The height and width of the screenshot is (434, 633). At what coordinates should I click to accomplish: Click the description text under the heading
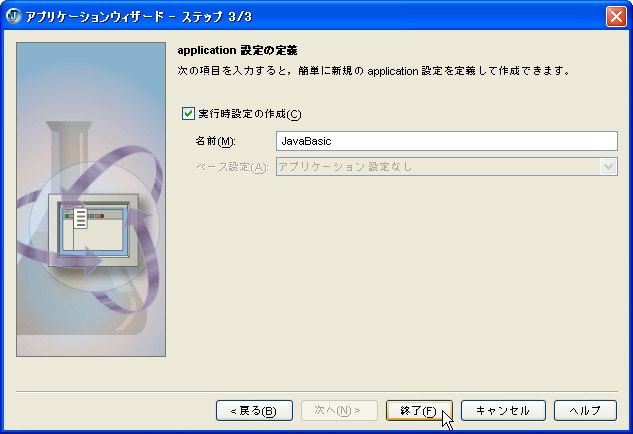pyautogui.click(x=372, y=71)
